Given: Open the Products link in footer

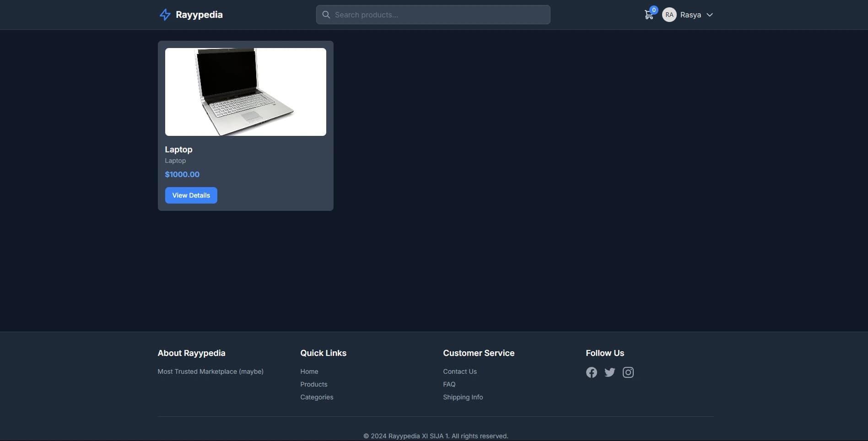Looking at the screenshot, I should pos(313,384).
